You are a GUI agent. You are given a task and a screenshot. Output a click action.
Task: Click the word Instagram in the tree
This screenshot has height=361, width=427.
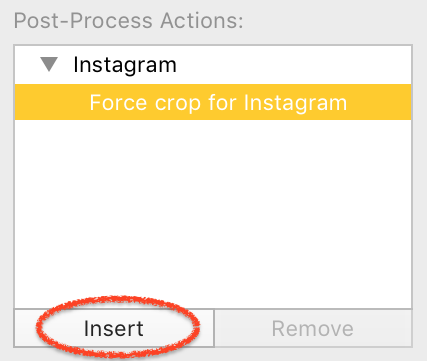[x=125, y=65]
